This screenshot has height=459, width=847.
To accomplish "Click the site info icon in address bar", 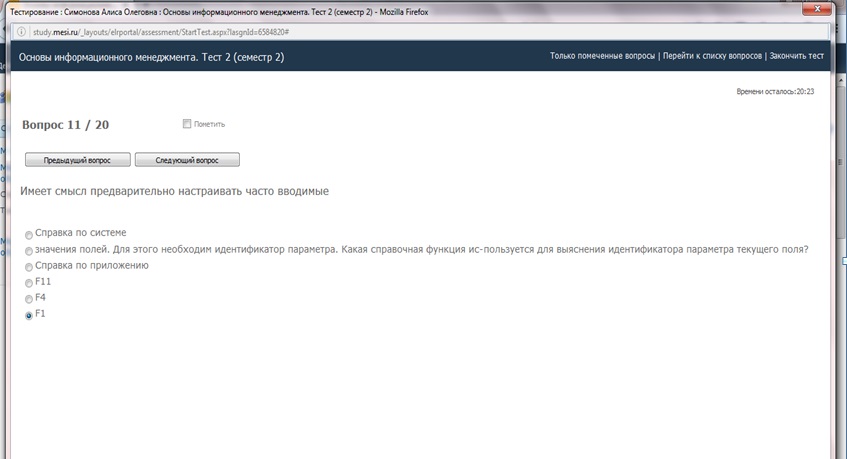I will pyautogui.click(x=21, y=32).
